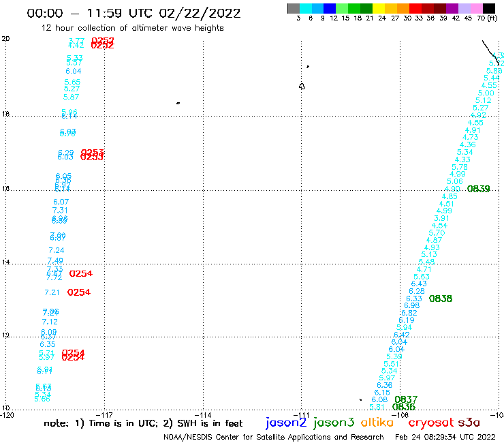
Task: Click the cyan swatch in the wave height legend
Action: pos(306,8)
